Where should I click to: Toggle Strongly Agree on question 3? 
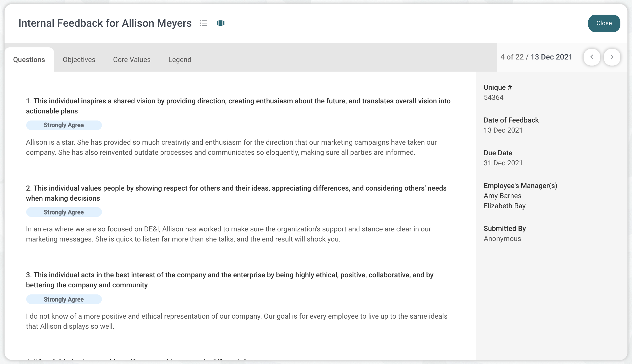[64, 299]
